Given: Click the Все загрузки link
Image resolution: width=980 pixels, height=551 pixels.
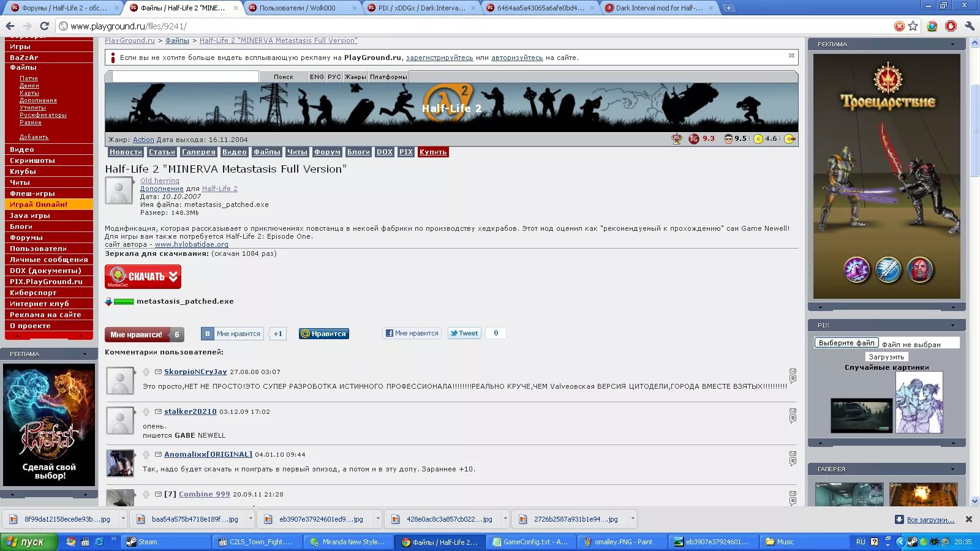Looking at the screenshot, I should click(x=930, y=520).
